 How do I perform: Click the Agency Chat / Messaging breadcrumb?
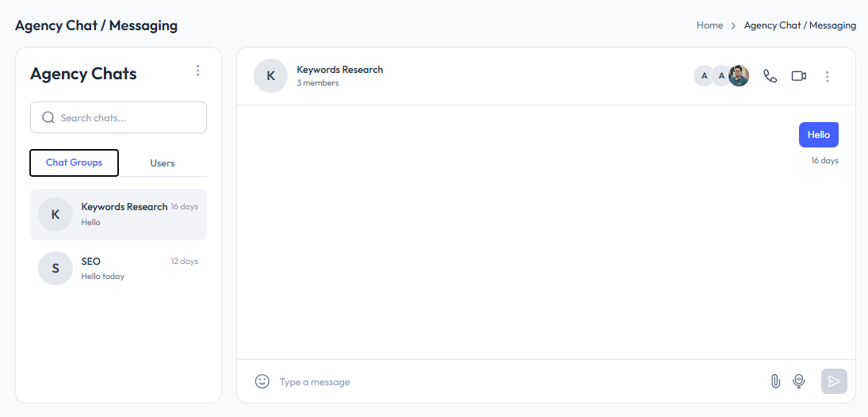pyautogui.click(x=800, y=25)
